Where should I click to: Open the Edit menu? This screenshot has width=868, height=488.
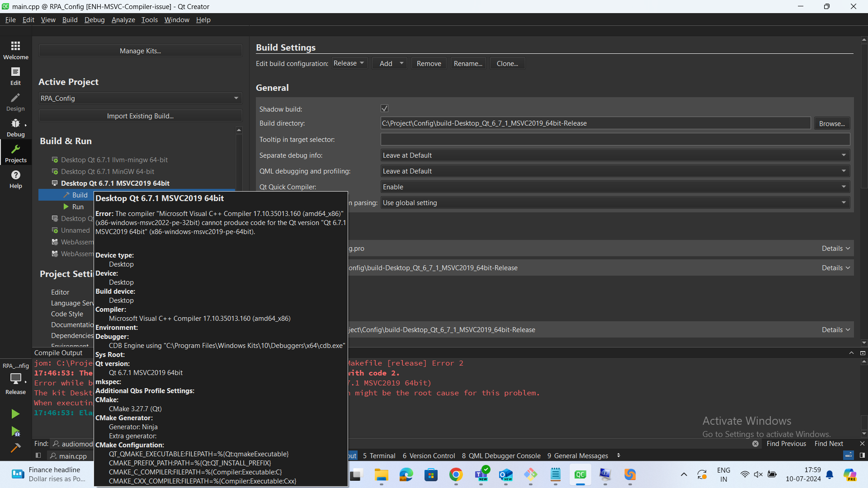click(x=28, y=19)
